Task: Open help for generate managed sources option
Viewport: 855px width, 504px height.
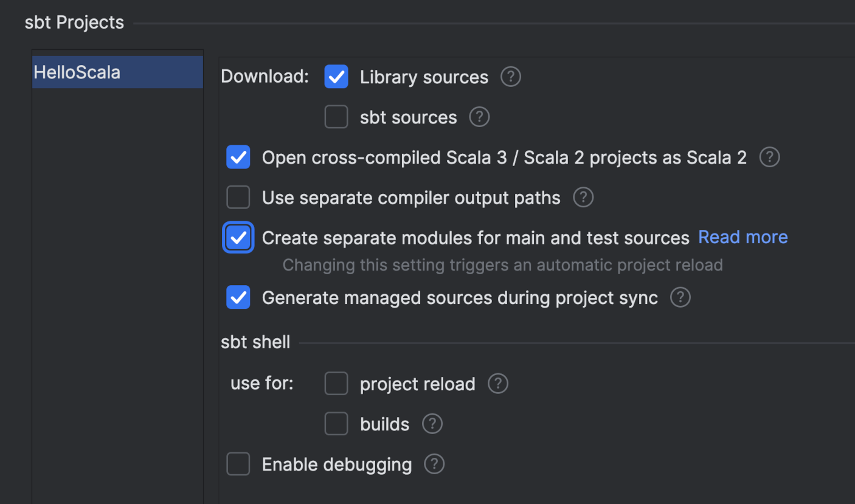Action: [x=680, y=297]
